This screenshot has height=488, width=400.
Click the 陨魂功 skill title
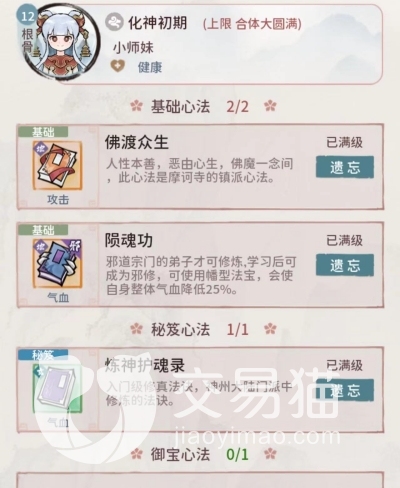[x=129, y=240]
